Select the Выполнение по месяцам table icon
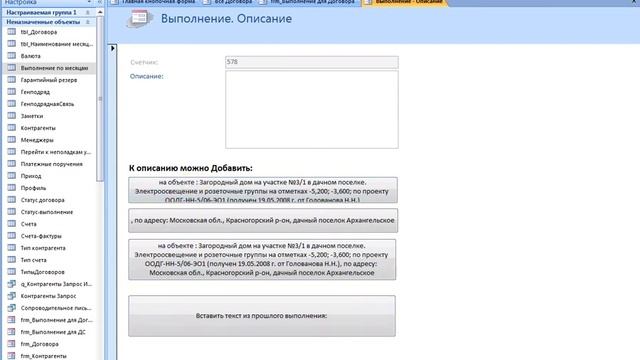This screenshot has height=360, width=640. tap(12, 68)
